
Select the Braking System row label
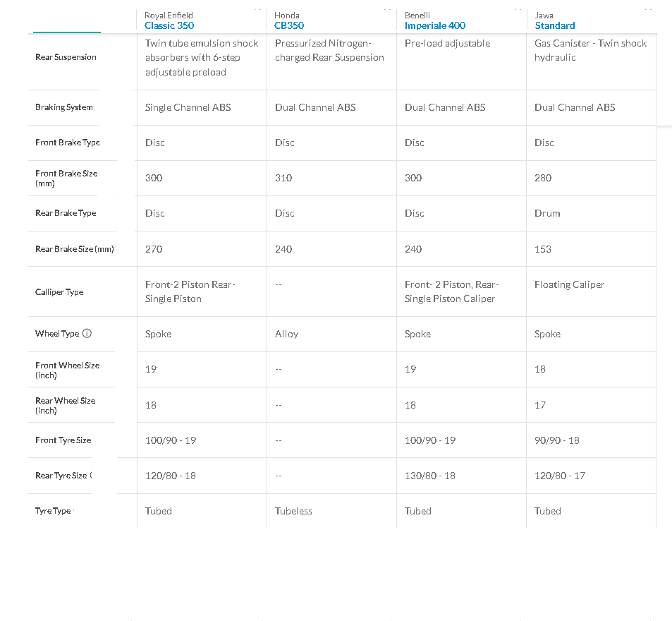[64, 107]
